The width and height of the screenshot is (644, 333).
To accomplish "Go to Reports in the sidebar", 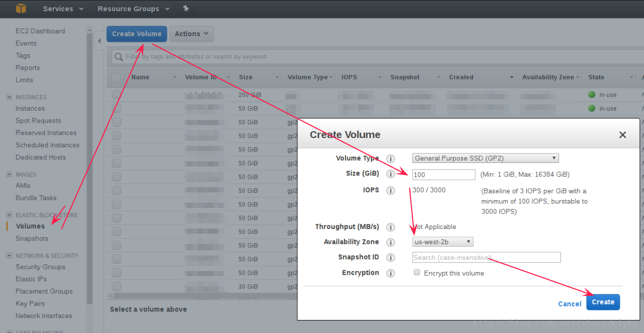I will [27, 68].
